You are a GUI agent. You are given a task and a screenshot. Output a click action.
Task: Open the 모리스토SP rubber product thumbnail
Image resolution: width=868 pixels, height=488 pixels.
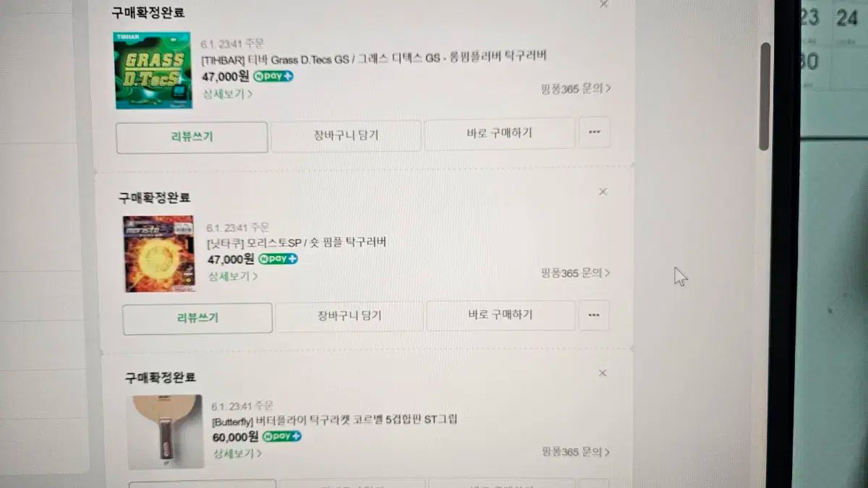(159, 254)
